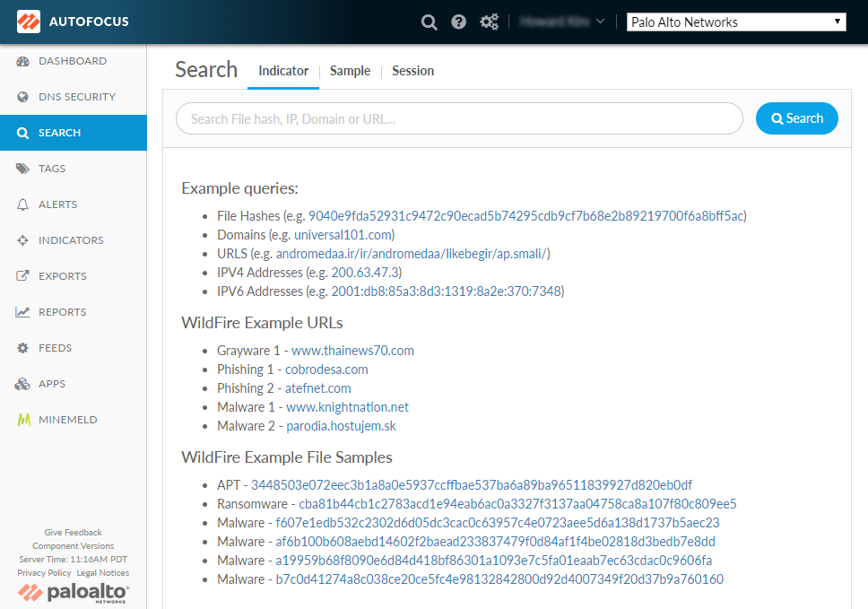Switch to the Sample tab

(x=350, y=71)
